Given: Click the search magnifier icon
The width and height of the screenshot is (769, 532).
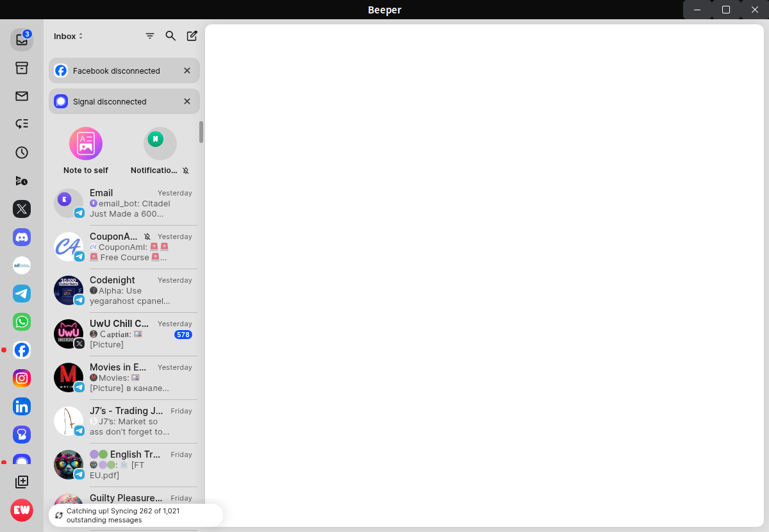Looking at the screenshot, I should [x=170, y=36].
